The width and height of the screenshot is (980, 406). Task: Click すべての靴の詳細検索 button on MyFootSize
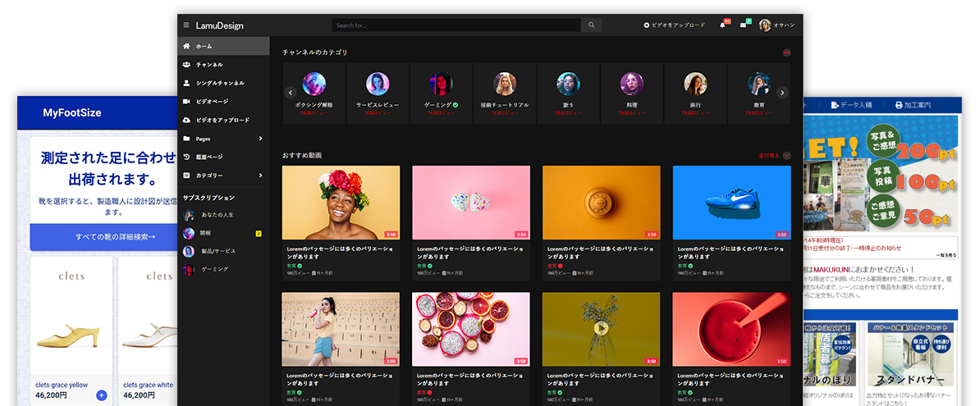click(x=103, y=237)
